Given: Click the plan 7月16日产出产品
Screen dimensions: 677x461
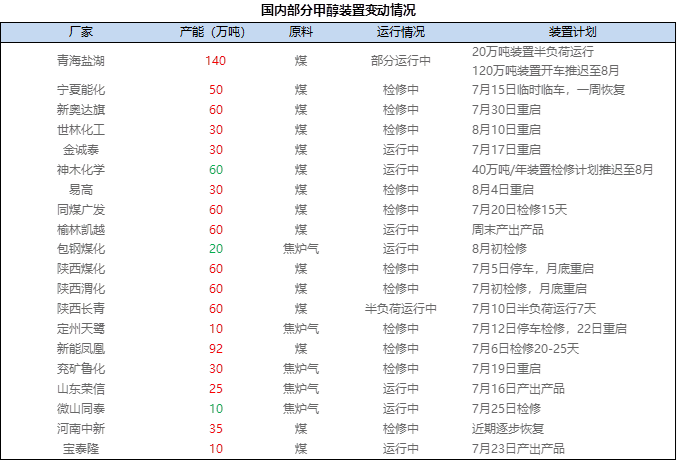Looking at the screenshot, I should 518,388.
